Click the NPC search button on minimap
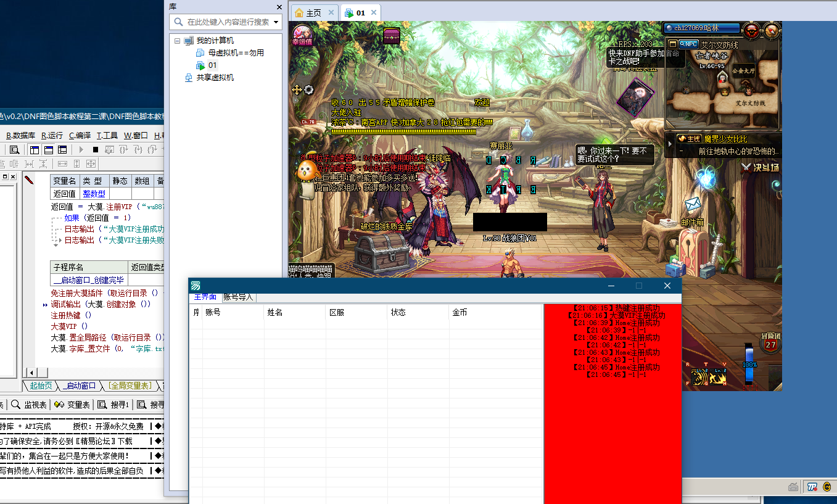The image size is (837, 504). (x=688, y=44)
